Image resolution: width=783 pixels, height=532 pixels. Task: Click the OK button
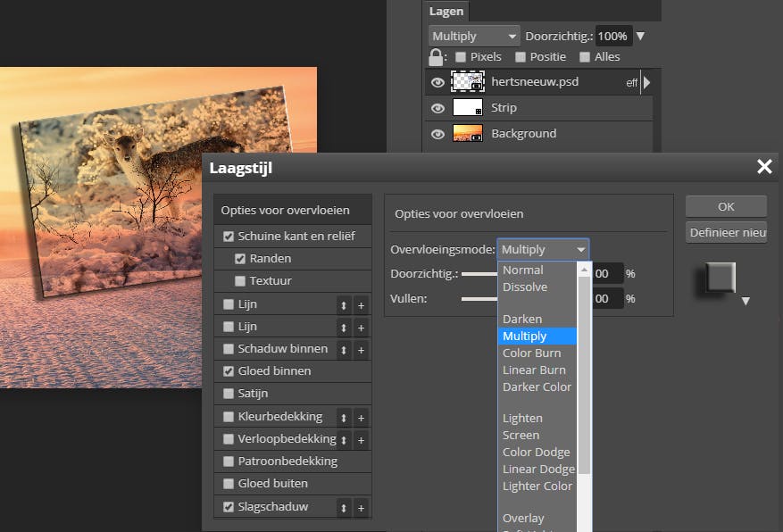726,206
